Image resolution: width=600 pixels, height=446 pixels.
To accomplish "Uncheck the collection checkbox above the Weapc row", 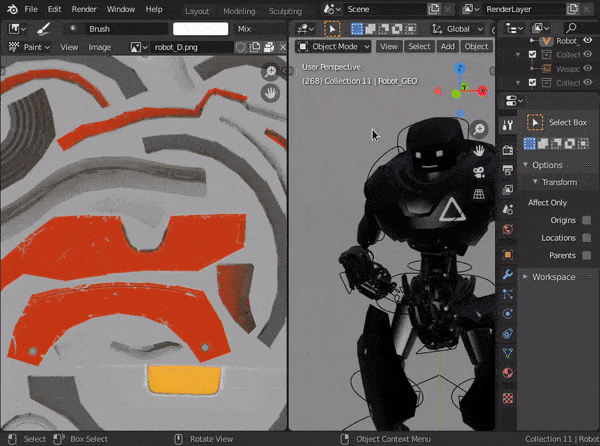I will [532, 54].
